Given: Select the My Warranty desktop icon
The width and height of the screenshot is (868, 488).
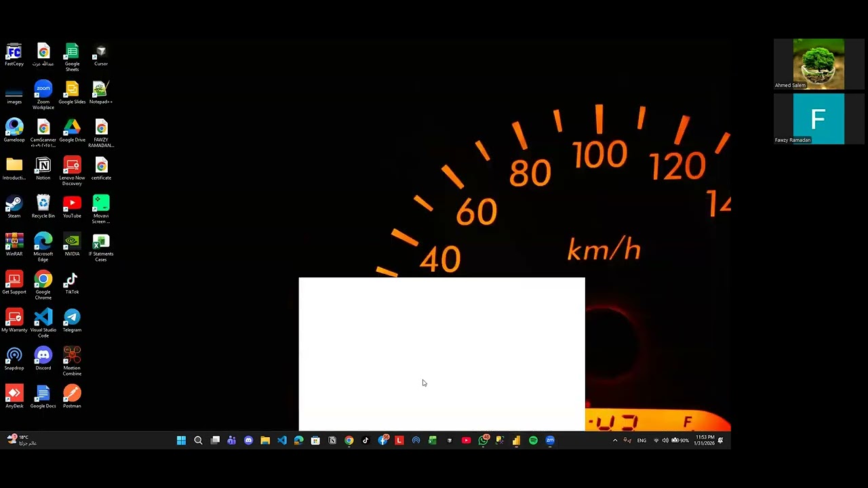Looking at the screenshot, I should [x=14, y=321].
